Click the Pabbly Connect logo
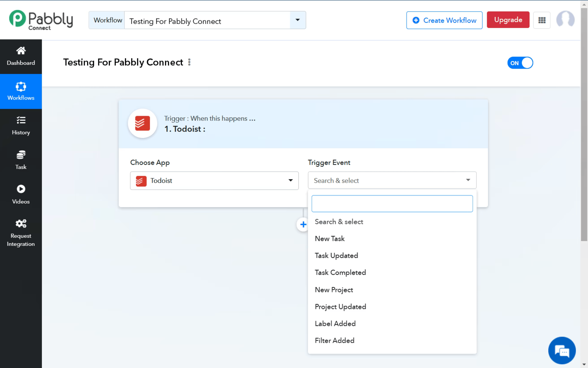 [x=41, y=20]
